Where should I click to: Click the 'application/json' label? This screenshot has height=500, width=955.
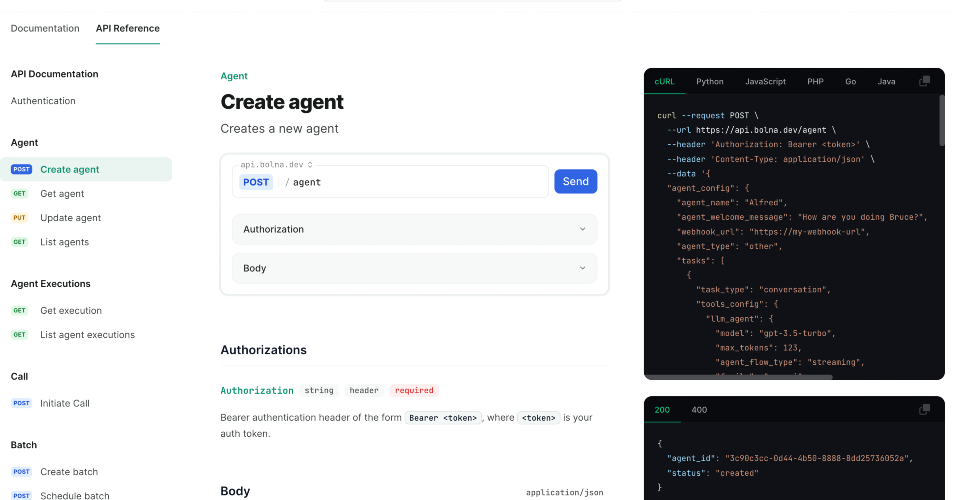tap(565, 492)
